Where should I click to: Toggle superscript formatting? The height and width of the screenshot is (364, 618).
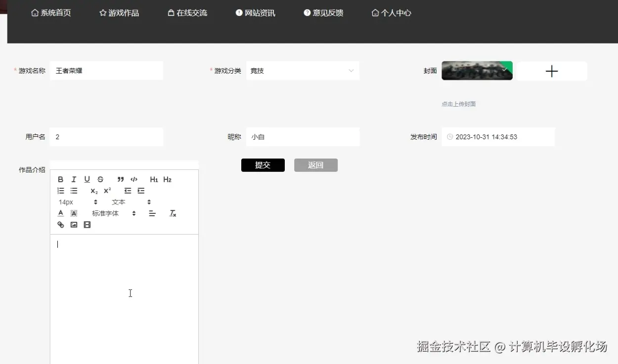(x=107, y=191)
